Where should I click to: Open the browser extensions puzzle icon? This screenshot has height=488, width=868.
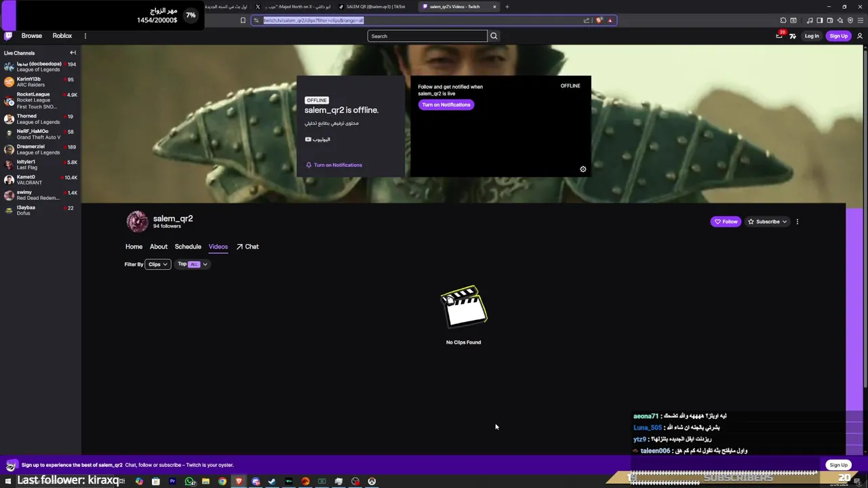click(x=783, y=20)
